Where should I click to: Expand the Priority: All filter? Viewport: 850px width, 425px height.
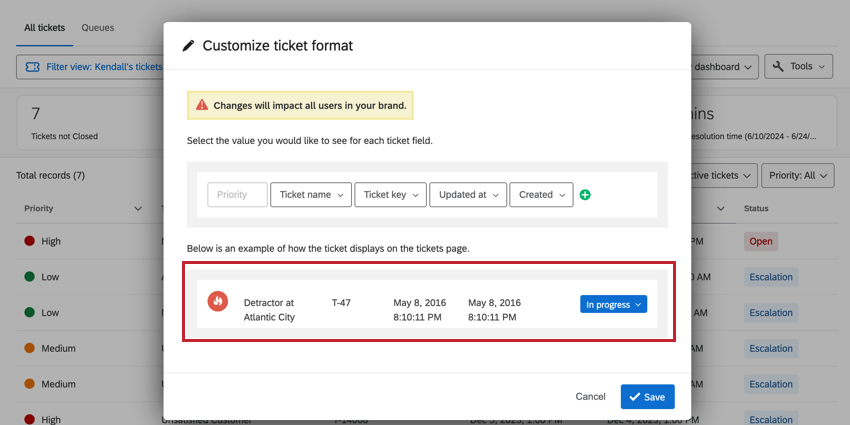coord(797,176)
